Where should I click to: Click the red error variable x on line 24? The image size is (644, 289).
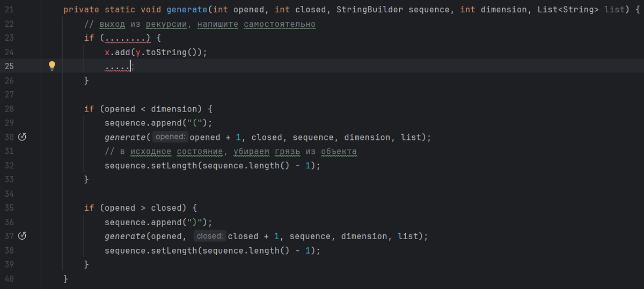pyautogui.click(x=107, y=52)
